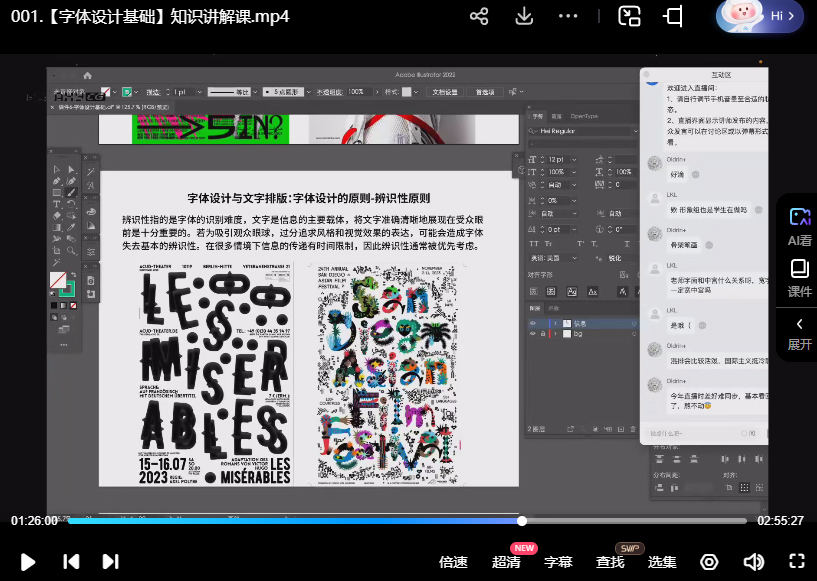Open the AI看 panel from right sidebar
Image resolution: width=817 pixels, height=581 pixels.
(x=799, y=224)
